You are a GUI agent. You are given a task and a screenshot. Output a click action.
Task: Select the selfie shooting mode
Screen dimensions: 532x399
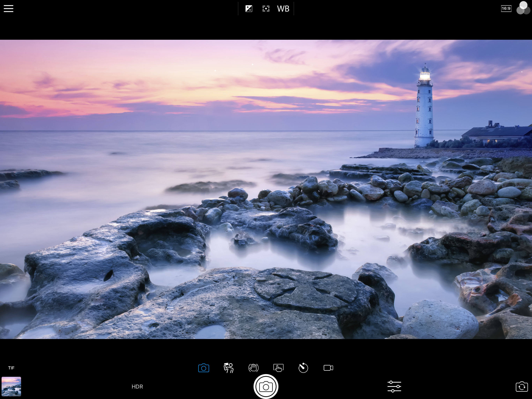pos(228,368)
